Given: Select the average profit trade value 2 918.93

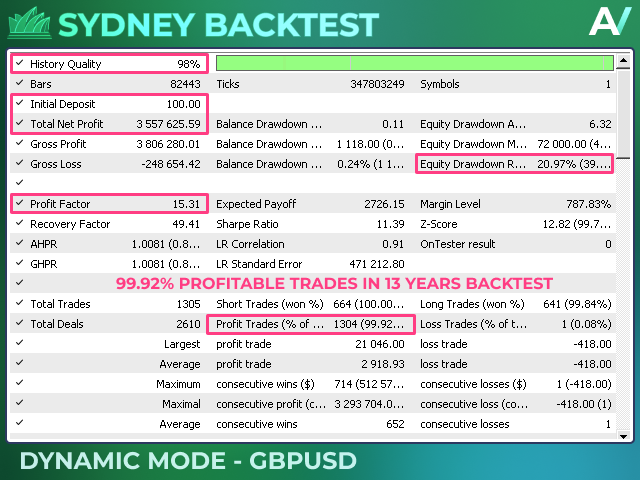Looking at the screenshot, I should click(x=382, y=364).
